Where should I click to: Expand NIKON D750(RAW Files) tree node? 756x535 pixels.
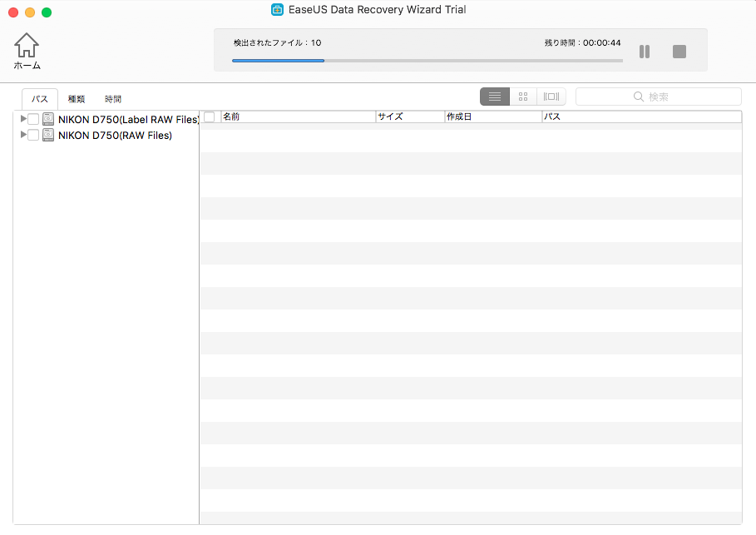[22, 135]
